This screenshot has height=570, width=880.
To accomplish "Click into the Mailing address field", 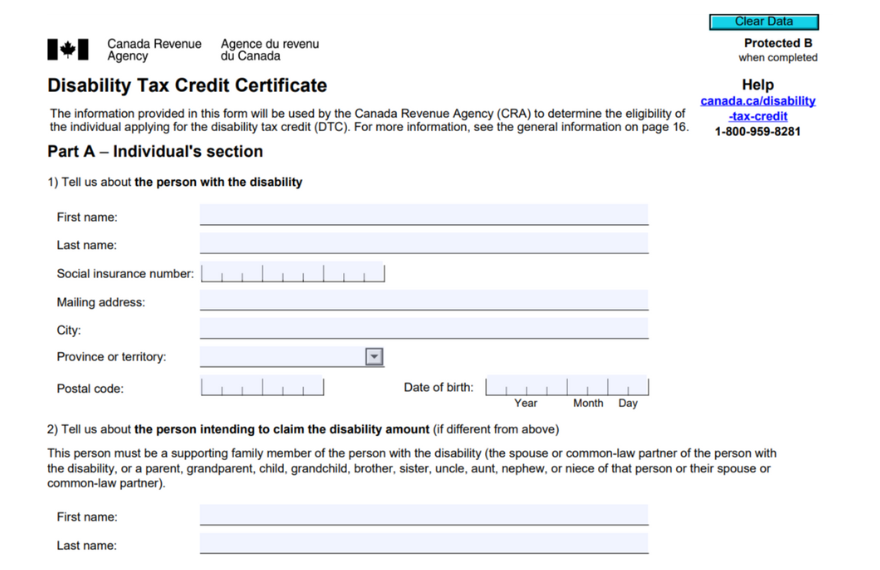I will (x=423, y=301).
